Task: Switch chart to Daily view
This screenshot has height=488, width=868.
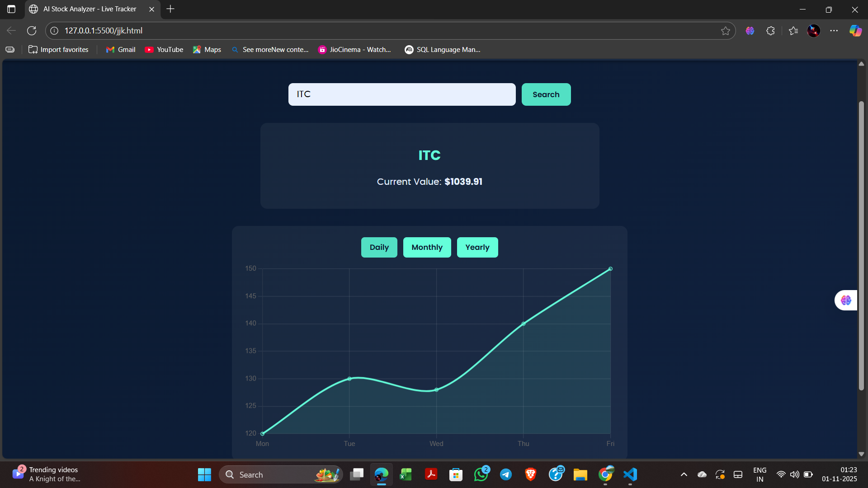Action: tap(379, 247)
